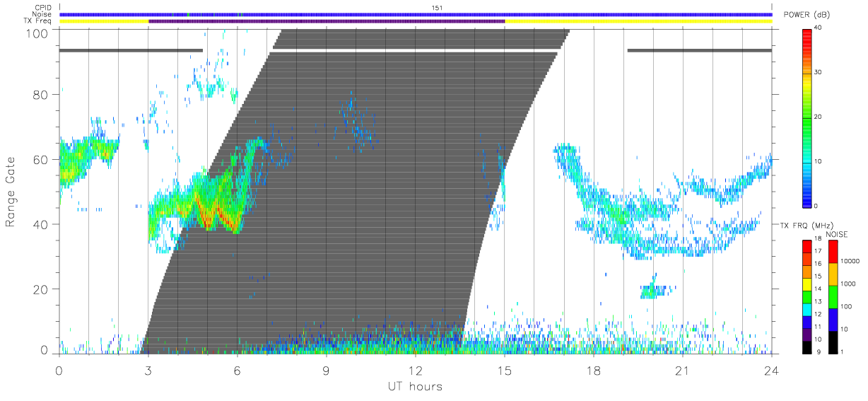Select the black bottom NOISE legend swatch
Screen dimensions: 868x401
833,342
